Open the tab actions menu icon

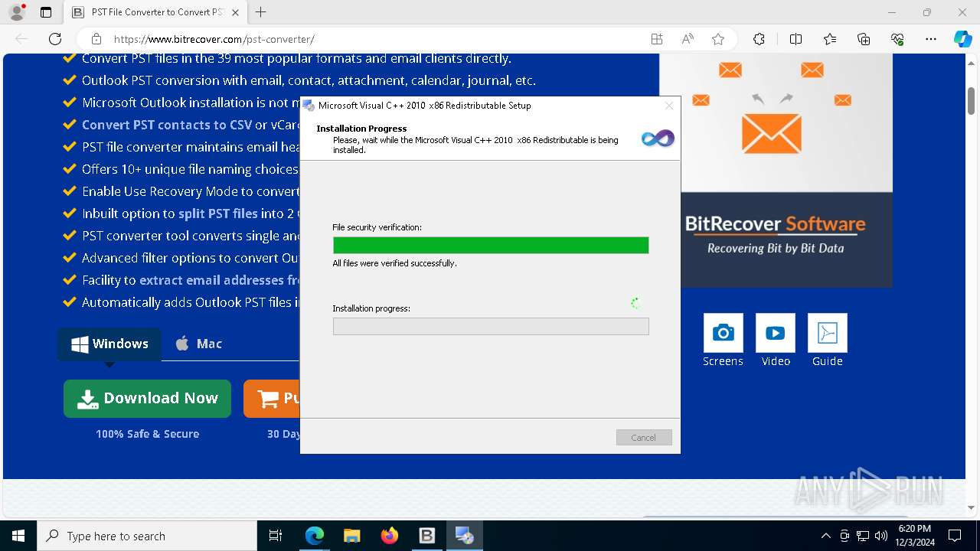(x=46, y=12)
